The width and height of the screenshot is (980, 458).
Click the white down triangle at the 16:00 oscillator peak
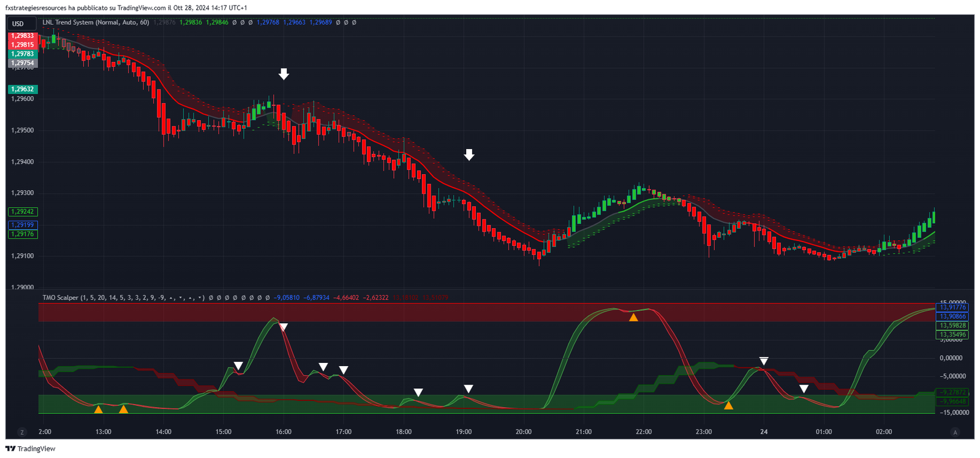(x=284, y=327)
